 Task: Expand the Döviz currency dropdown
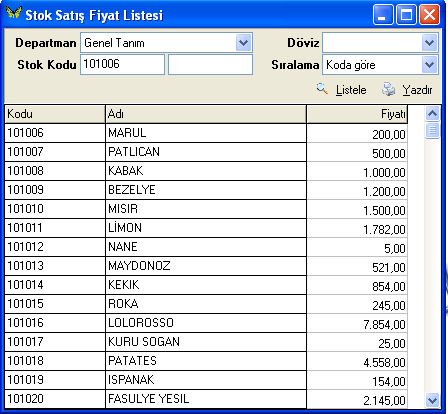429,43
